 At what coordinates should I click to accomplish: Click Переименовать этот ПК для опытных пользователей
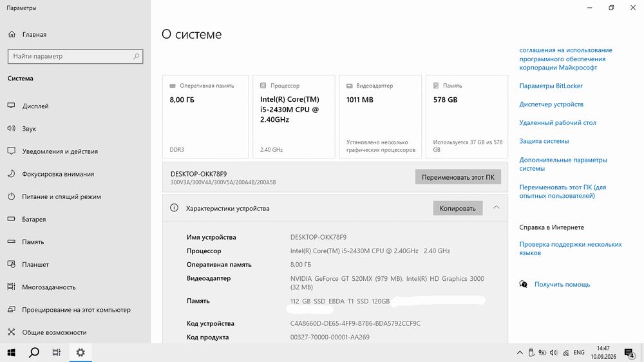coord(562,191)
